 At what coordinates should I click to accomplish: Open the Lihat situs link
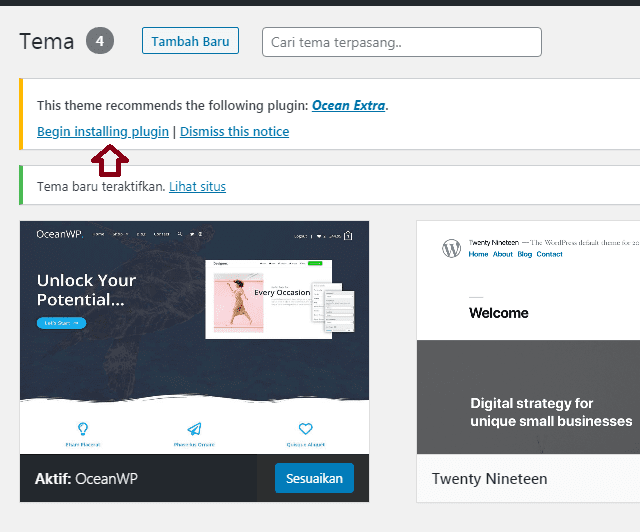click(197, 187)
